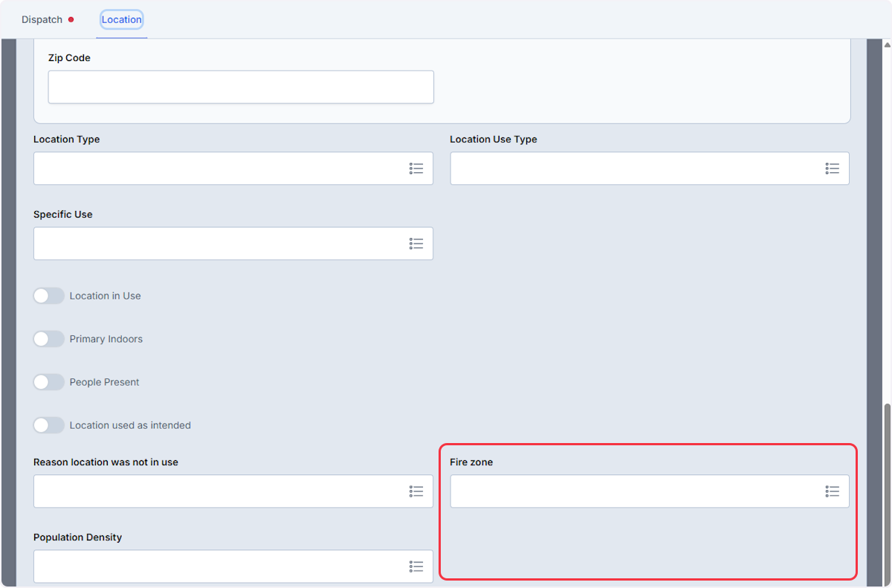The image size is (892, 588).
Task: Click the list icon in Fire zone
Action: [833, 491]
